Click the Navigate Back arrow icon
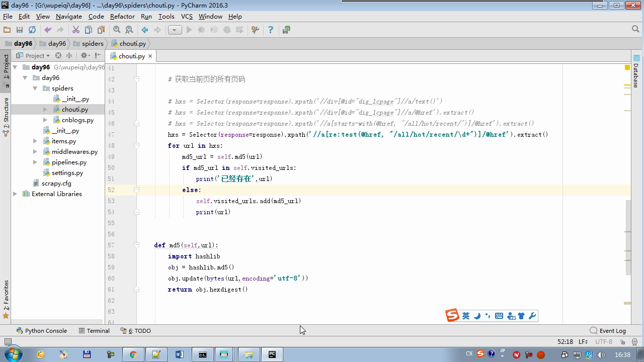 tap(145, 30)
